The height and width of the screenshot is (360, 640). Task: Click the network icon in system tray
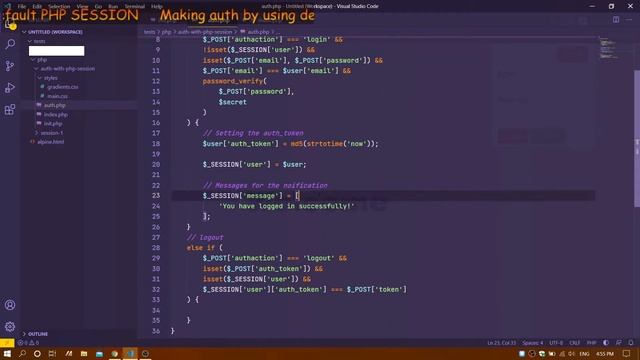tap(562, 353)
